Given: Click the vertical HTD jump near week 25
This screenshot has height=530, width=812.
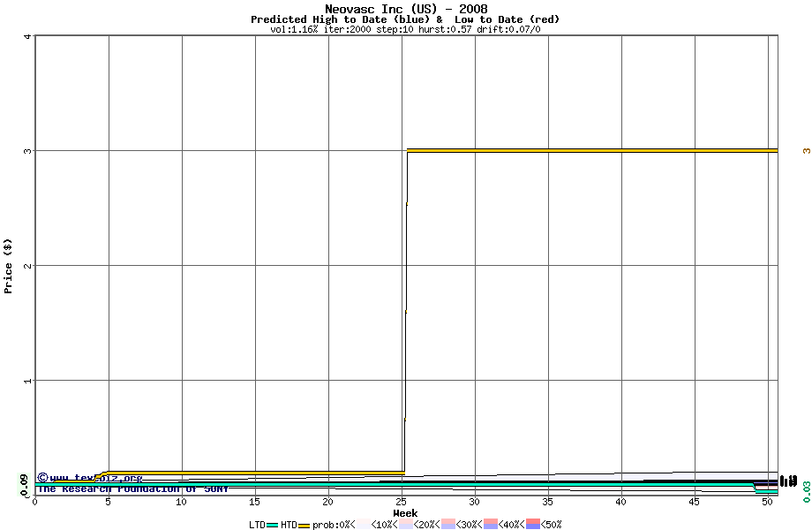Looking at the screenshot, I should [x=406, y=311].
